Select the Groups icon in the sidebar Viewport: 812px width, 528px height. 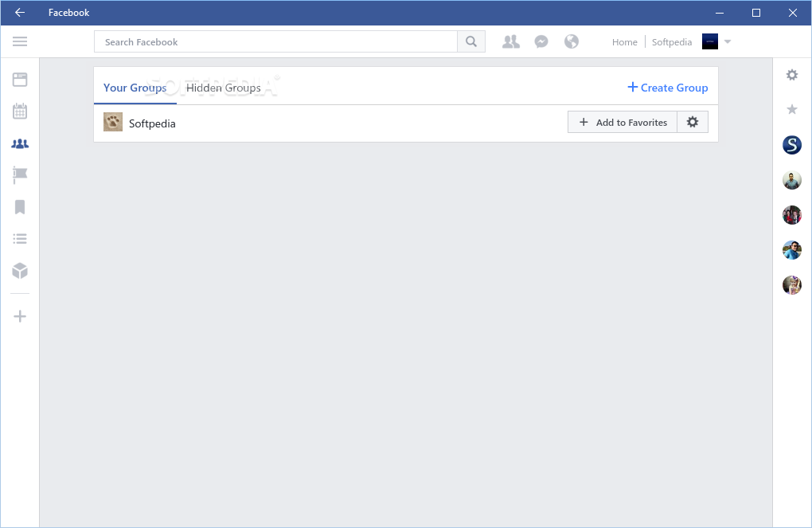point(20,143)
